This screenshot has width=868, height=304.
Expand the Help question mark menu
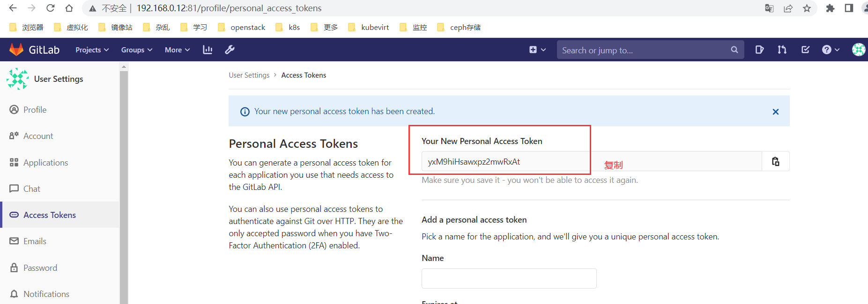point(831,50)
